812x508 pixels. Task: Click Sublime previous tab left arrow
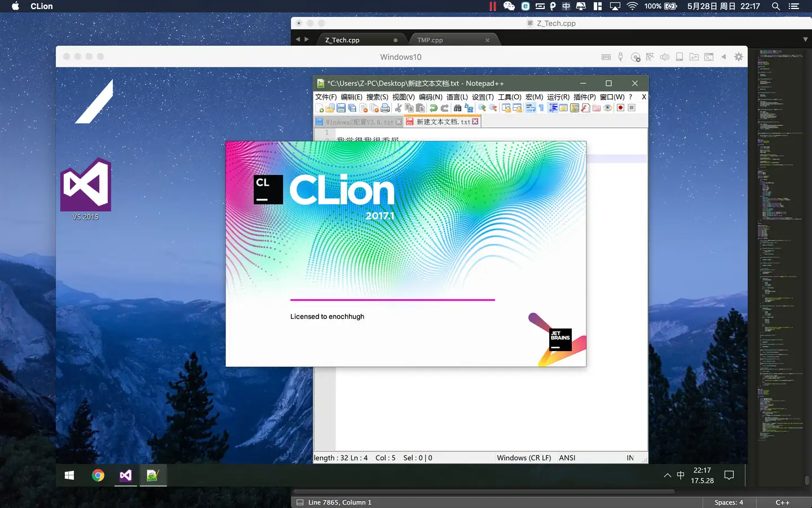[x=298, y=40]
